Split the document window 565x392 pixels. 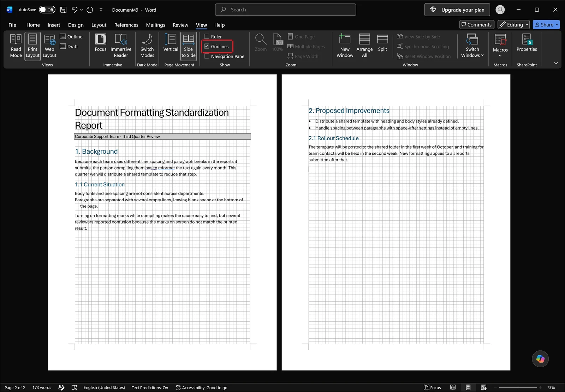[x=382, y=43]
